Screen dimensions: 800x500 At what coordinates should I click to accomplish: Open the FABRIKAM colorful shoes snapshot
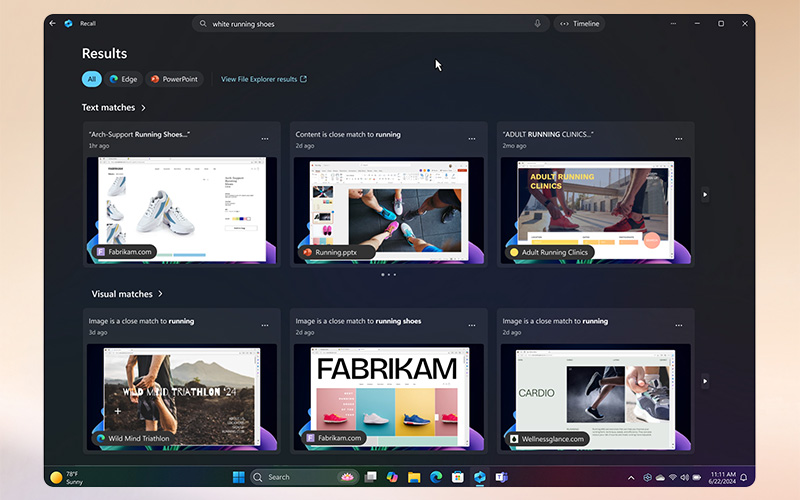(389, 397)
